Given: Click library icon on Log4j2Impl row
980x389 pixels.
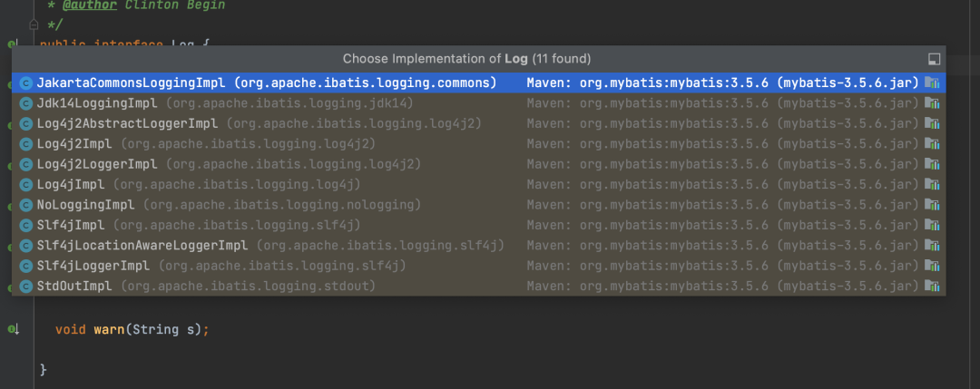Looking at the screenshot, I should pos(932,144).
